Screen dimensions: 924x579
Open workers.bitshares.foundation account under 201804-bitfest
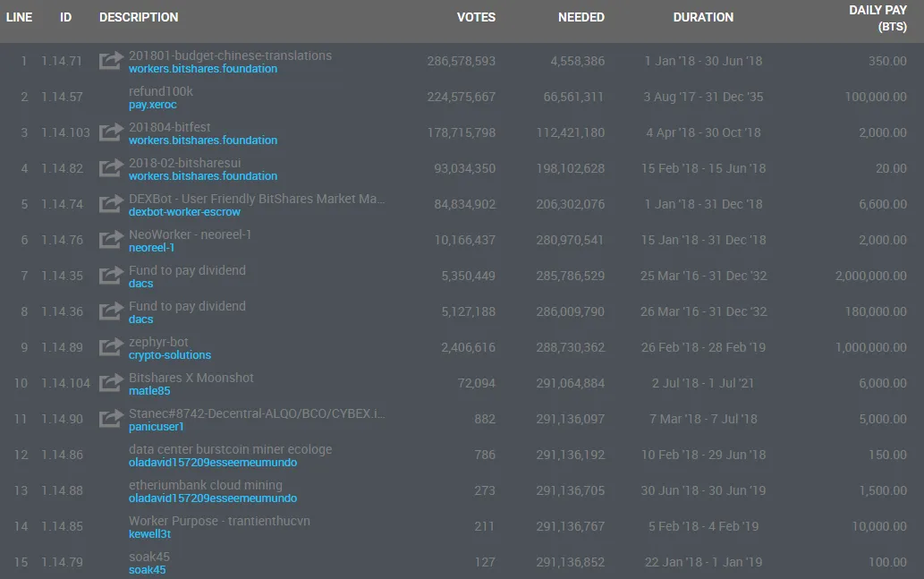[203, 140]
